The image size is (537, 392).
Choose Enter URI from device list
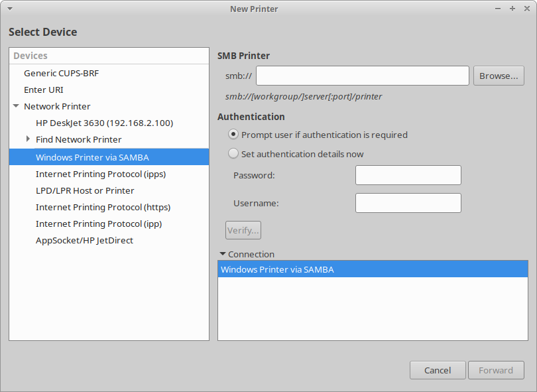tap(44, 90)
